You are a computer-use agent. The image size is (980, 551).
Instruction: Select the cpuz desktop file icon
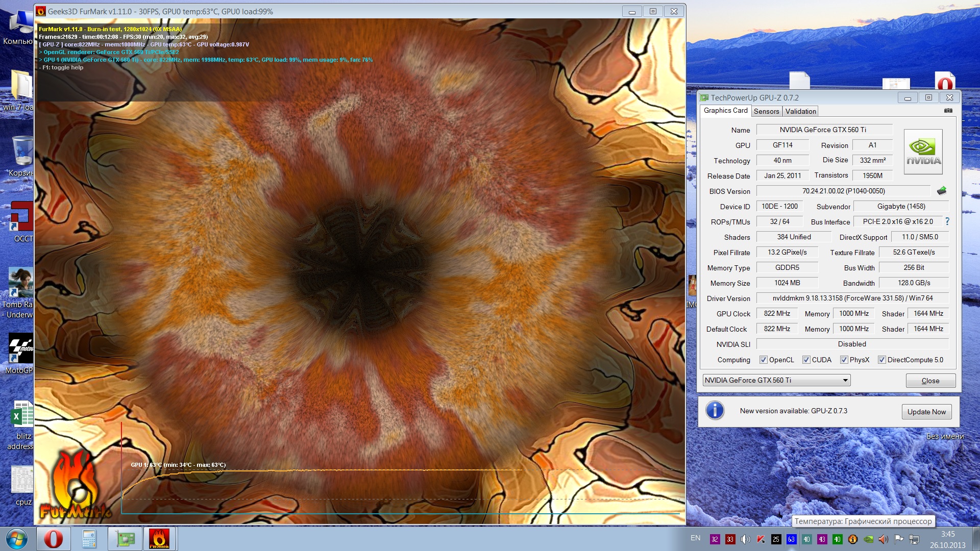22,485
